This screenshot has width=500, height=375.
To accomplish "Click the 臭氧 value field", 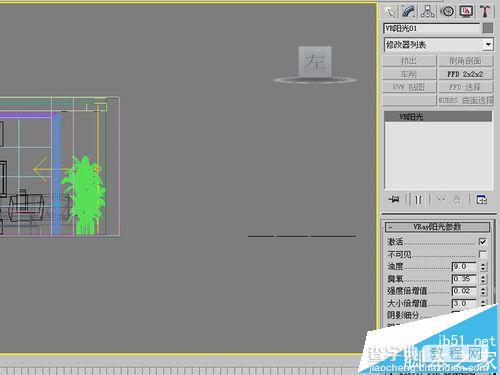I will pyautogui.click(x=464, y=279).
